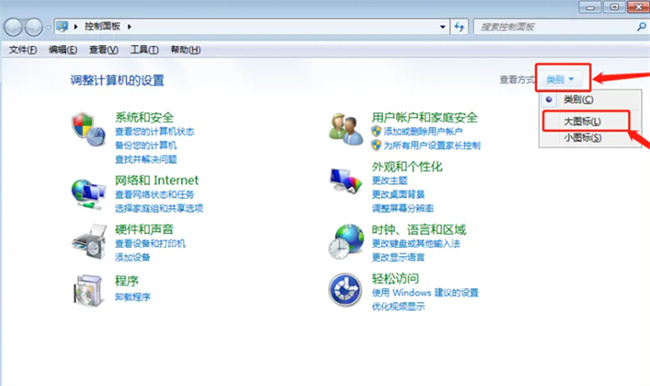Open the System and Security shield icon
650x386 pixels.
coord(88,129)
